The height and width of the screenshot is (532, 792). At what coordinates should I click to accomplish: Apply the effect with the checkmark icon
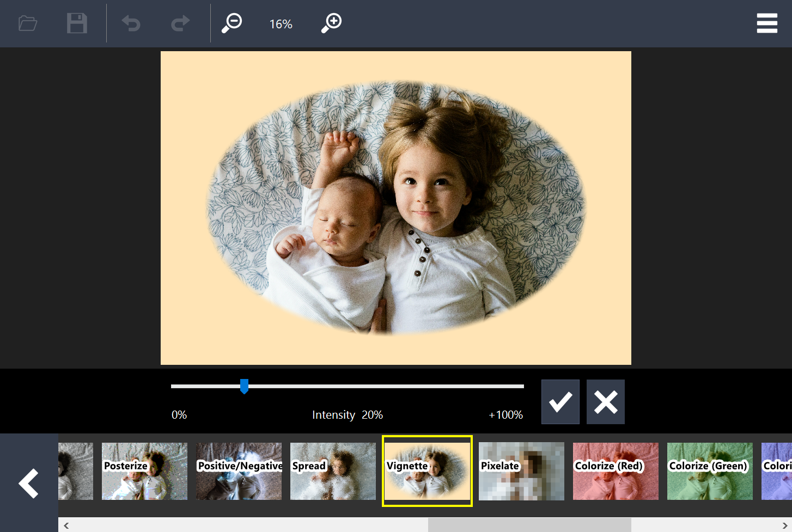[x=560, y=401]
